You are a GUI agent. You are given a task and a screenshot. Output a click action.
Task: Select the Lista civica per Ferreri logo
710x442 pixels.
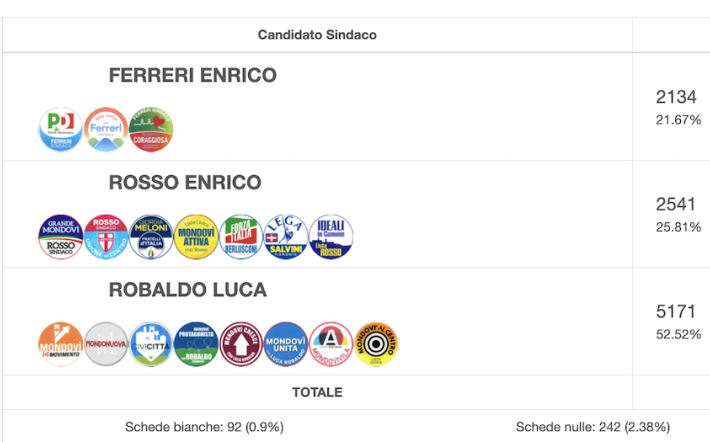(106, 129)
